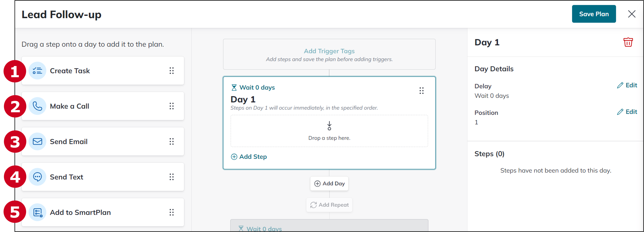Open Add Trigger Tags
Screen dimensions: 644x232
click(329, 51)
